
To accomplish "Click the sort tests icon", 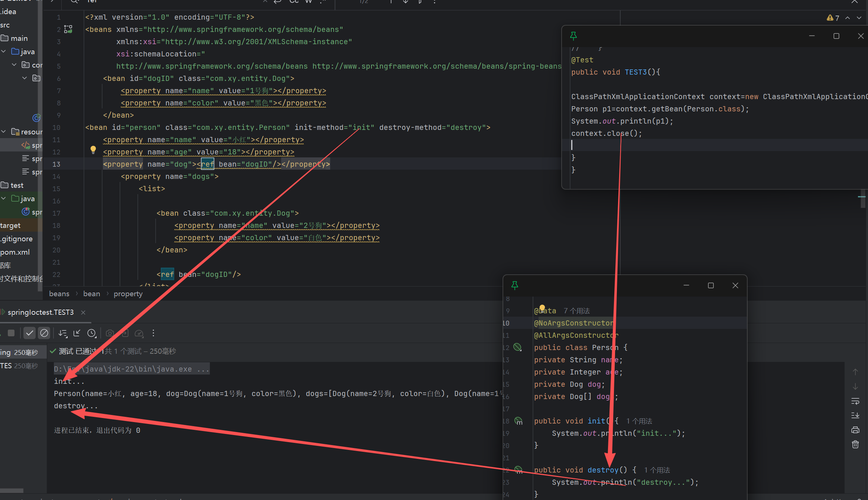I will click(63, 333).
